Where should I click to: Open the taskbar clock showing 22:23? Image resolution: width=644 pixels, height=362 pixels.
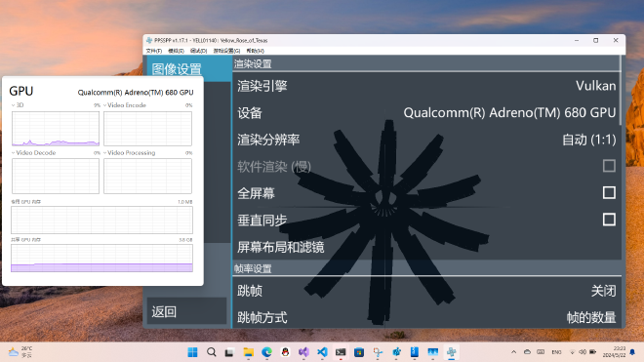coord(615,352)
